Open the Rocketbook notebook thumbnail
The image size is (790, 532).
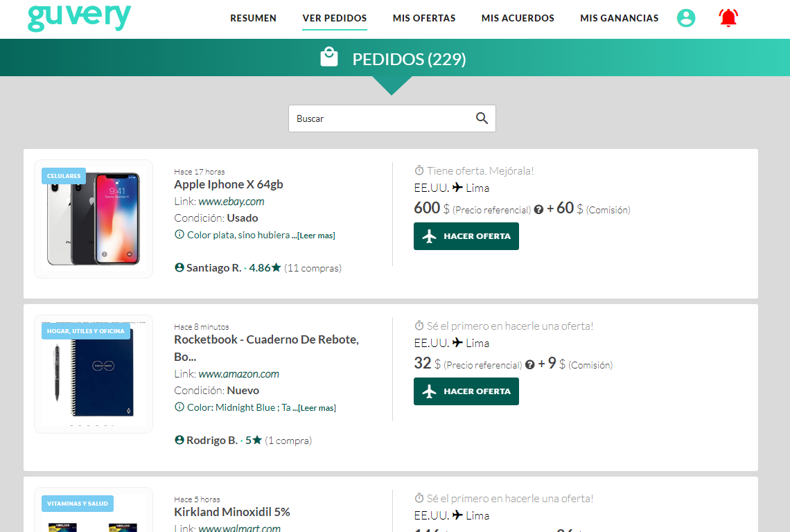click(94, 374)
